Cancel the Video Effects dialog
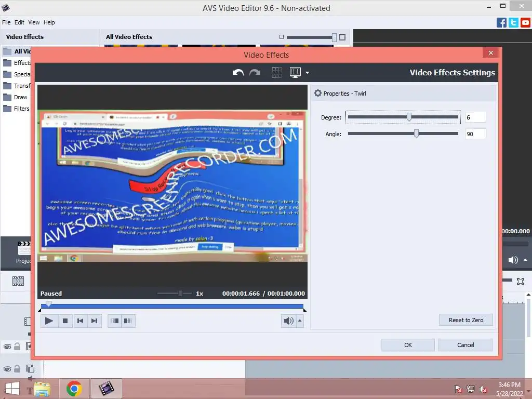Screen dimensions: 532x399 click(x=465, y=345)
